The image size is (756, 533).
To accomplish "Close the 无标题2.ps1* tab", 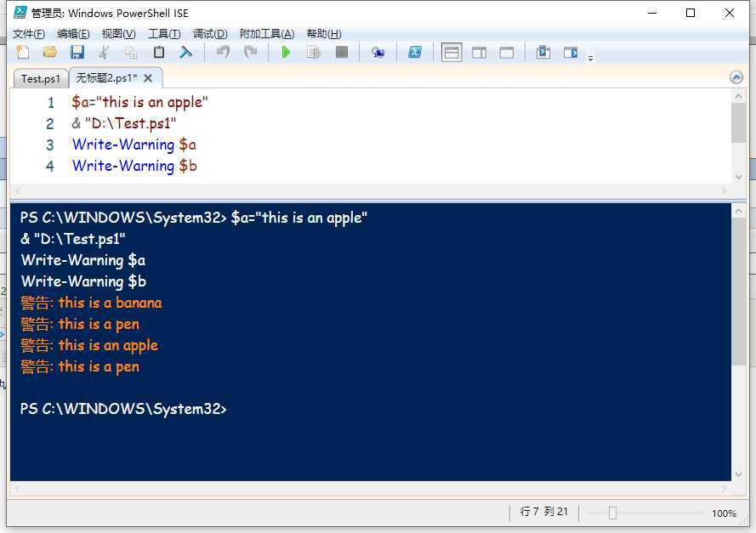I will 149,78.
